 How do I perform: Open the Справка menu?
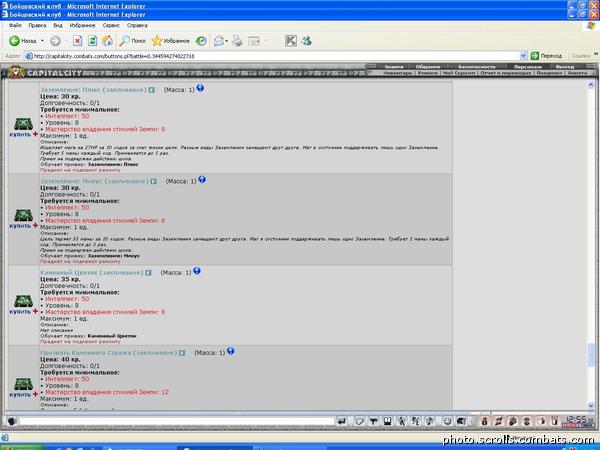point(137,25)
